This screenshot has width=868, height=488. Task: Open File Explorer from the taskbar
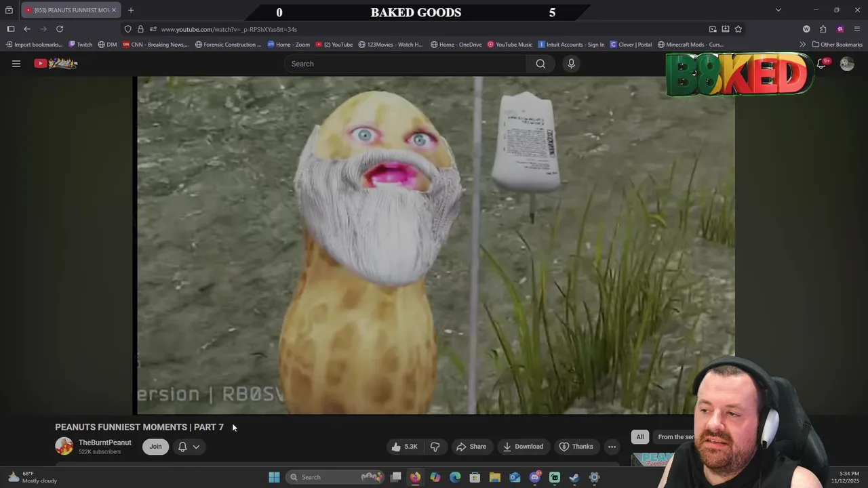495,477
